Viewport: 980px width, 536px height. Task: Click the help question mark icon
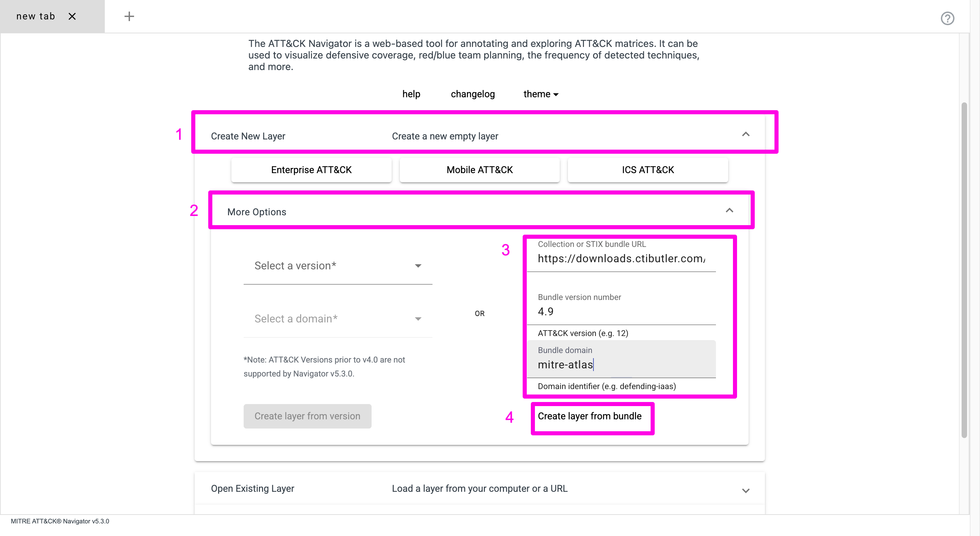(947, 18)
